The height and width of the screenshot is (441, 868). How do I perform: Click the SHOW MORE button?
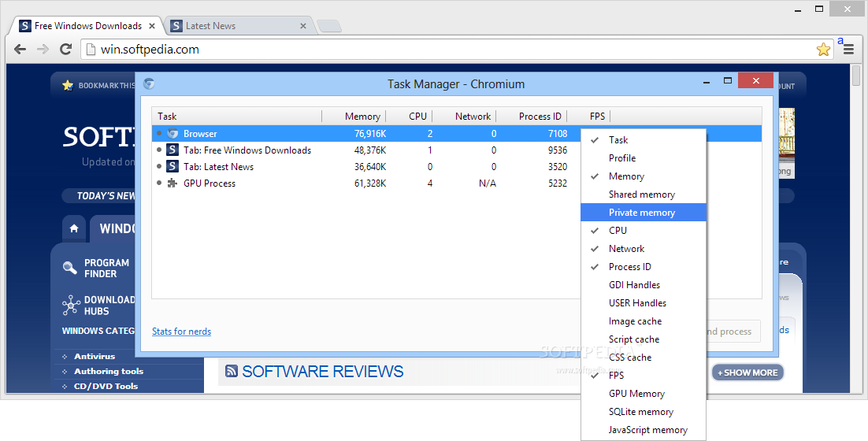tap(747, 372)
